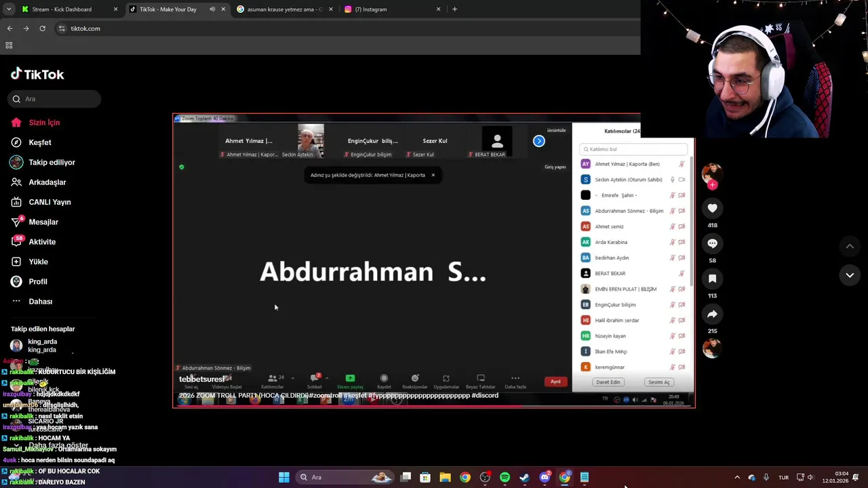Image resolution: width=868 pixels, height=488 pixels.
Task: Open Yükle upload plus icon
Action: coord(16,262)
